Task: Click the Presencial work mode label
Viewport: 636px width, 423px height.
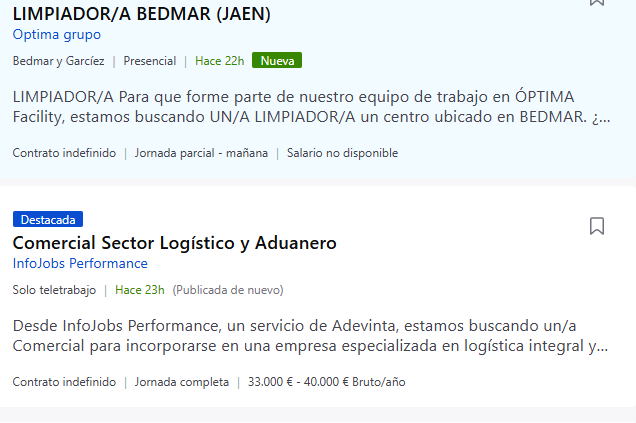Action: point(150,61)
